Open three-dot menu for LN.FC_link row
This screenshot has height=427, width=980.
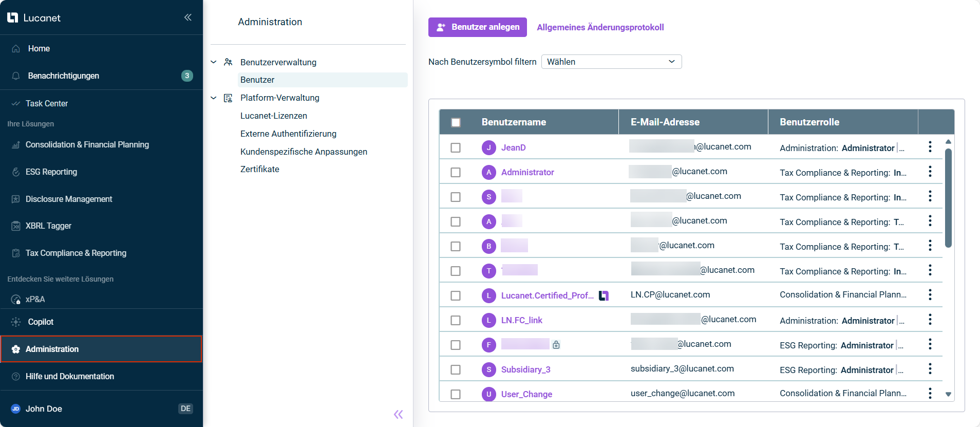click(x=930, y=320)
